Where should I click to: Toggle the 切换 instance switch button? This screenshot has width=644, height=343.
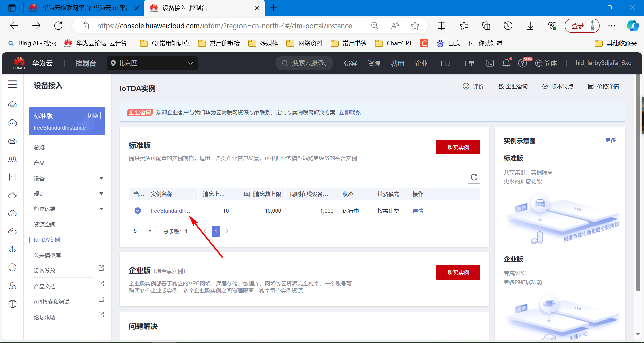point(93,116)
